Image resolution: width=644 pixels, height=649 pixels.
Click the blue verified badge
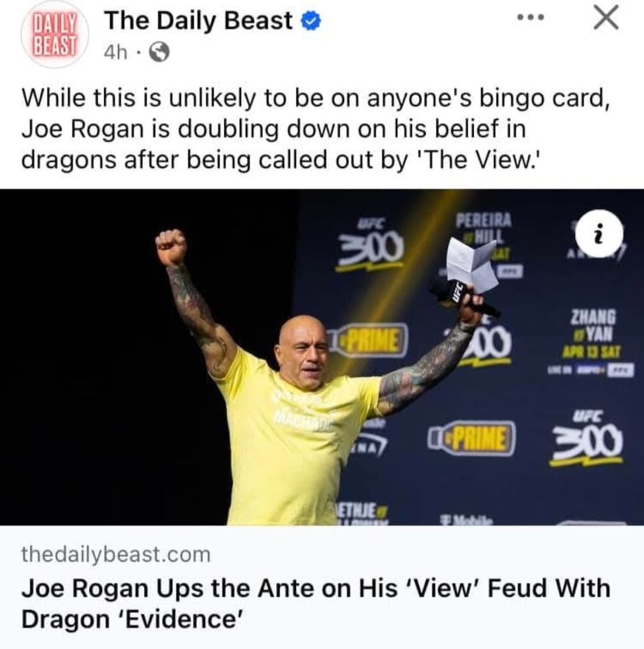coord(310,21)
